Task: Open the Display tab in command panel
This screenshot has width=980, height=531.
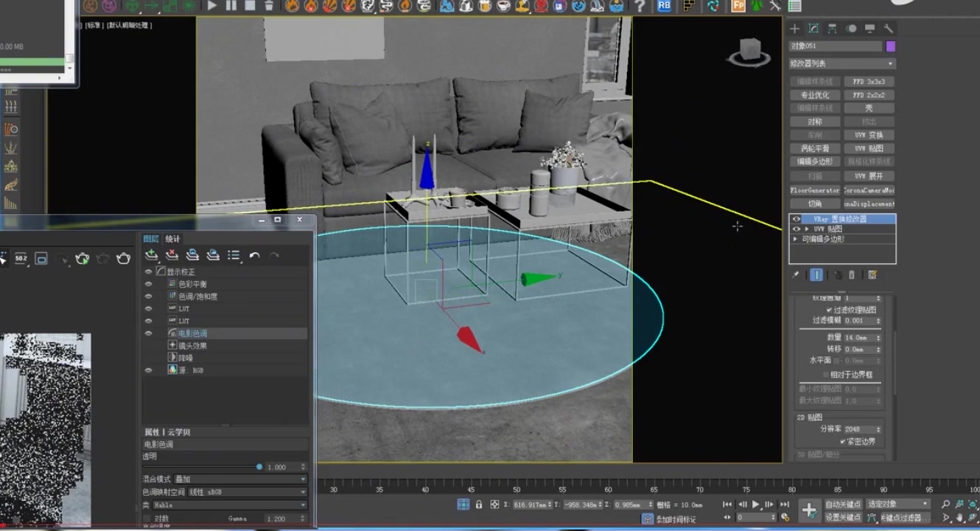Action: point(869,29)
